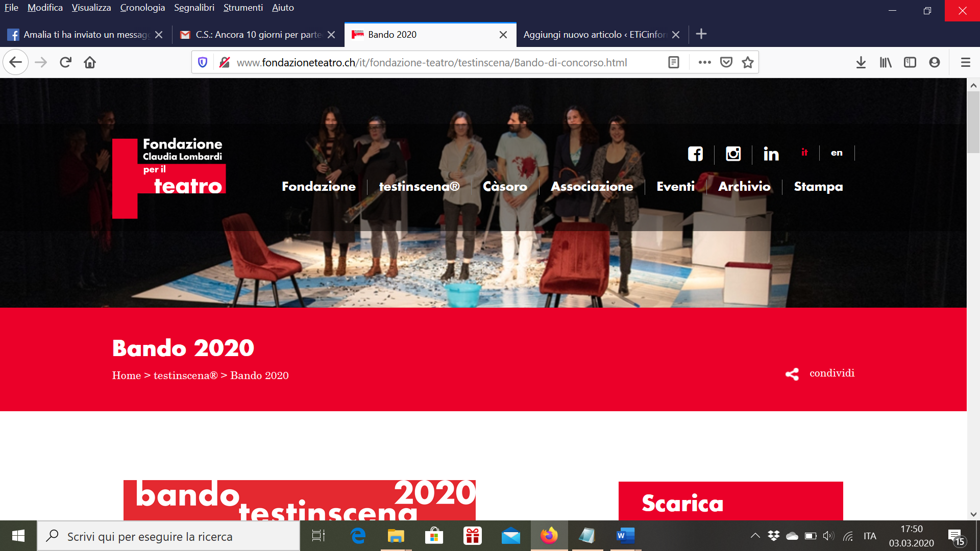Show the sidebar panel
Viewport: 980px width, 551px height.
coord(910,62)
